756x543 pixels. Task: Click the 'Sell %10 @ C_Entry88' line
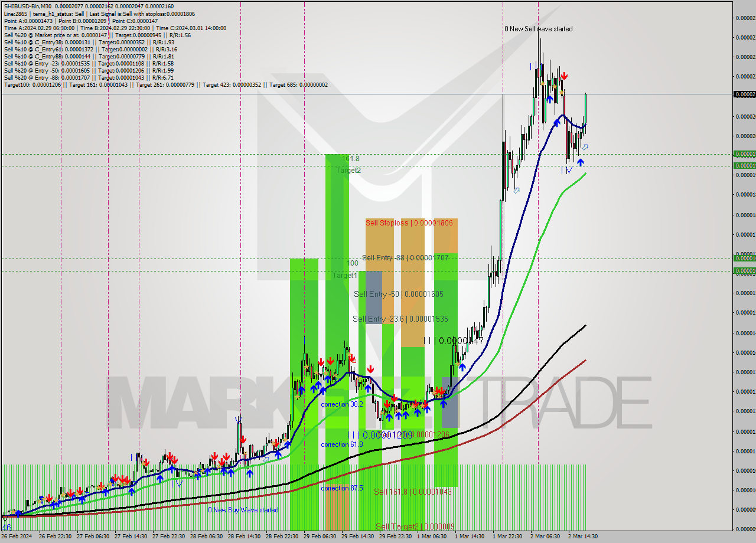[89, 56]
